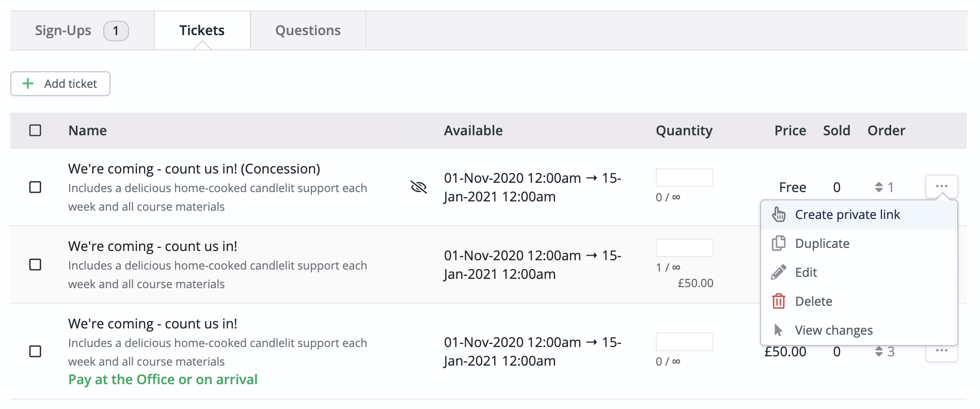Check the Concession ticket's row checkbox
Screen dimensions: 980x409
click(35, 187)
